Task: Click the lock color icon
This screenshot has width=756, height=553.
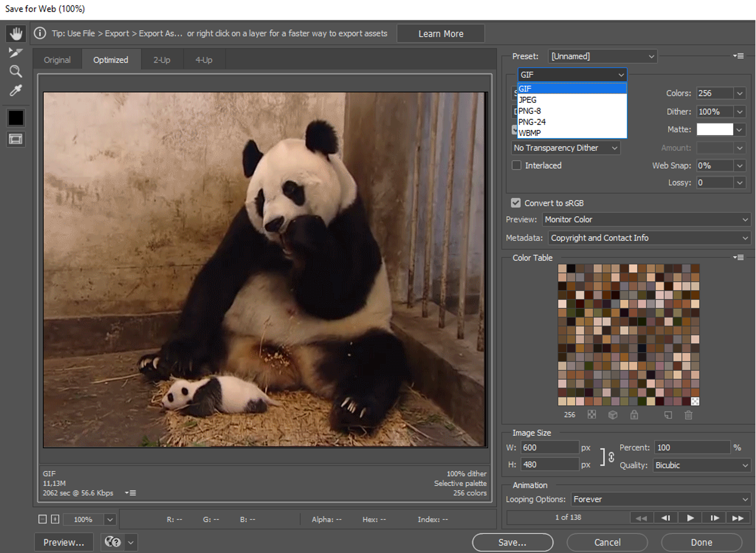Action: (x=634, y=415)
